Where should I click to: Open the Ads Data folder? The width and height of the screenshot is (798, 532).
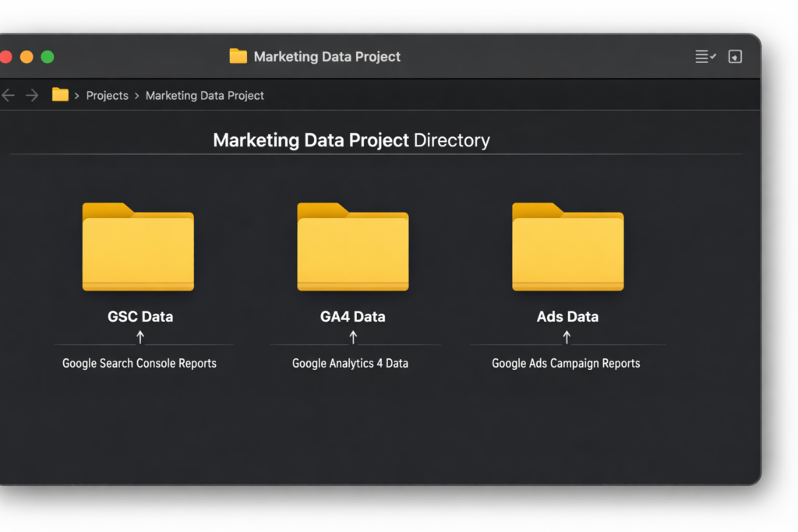pyautogui.click(x=567, y=246)
